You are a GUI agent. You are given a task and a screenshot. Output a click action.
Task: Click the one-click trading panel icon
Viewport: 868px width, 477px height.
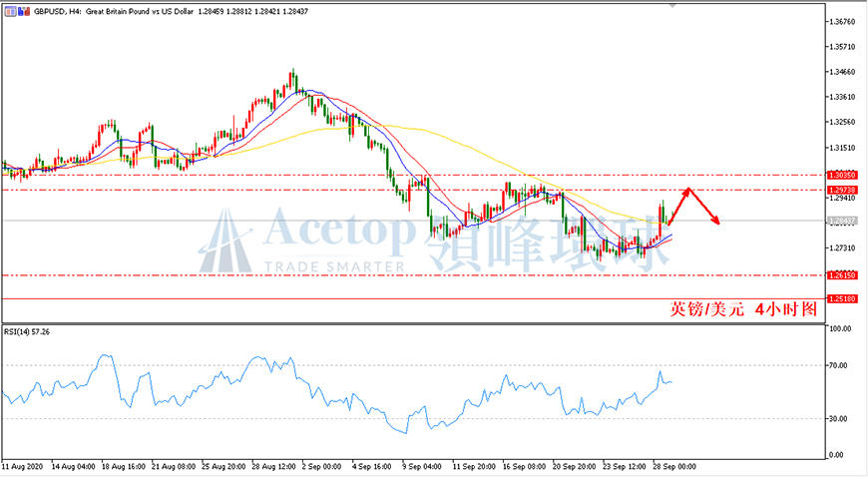(x=11, y=11)
